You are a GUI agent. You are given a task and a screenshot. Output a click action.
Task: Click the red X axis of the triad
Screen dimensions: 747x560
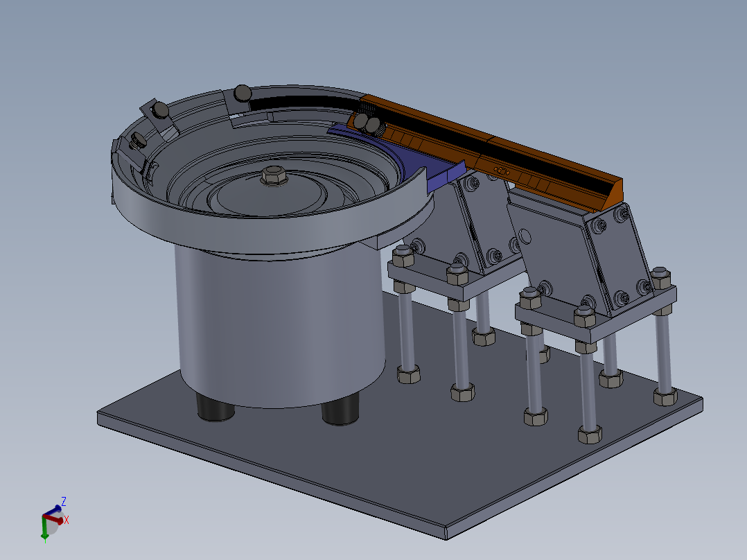pyautogui.click(x=55, y=518)
